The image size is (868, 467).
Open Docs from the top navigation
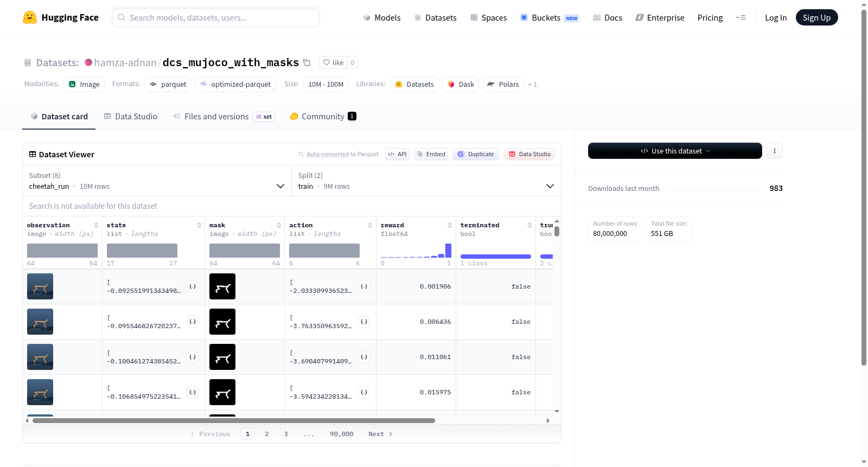pyautogui.click(x=608, y=17)
